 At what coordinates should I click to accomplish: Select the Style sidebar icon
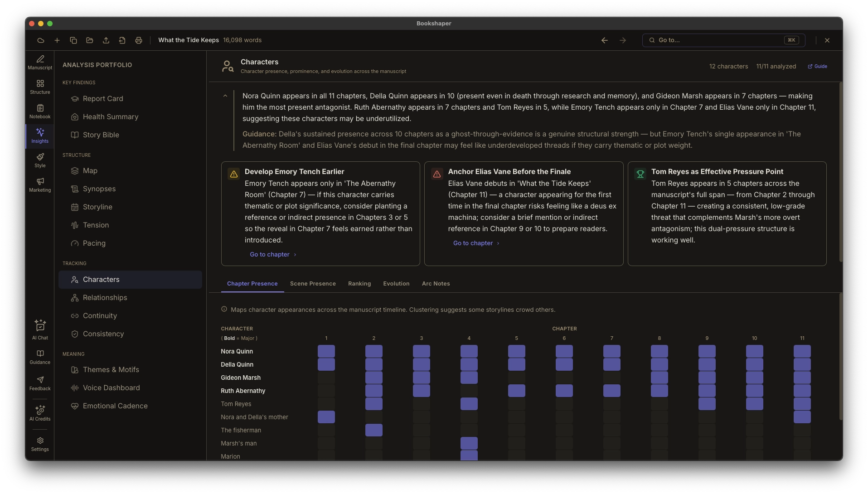click(x=40, y=160)
